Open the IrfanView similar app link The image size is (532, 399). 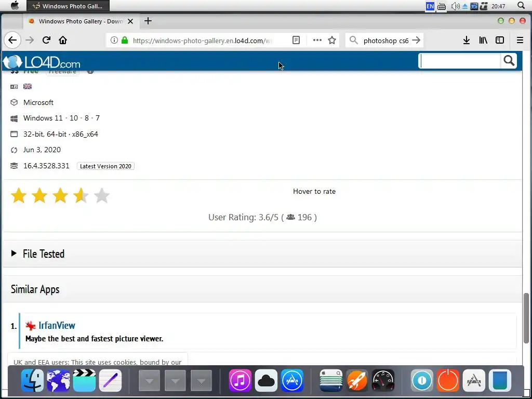57,325
